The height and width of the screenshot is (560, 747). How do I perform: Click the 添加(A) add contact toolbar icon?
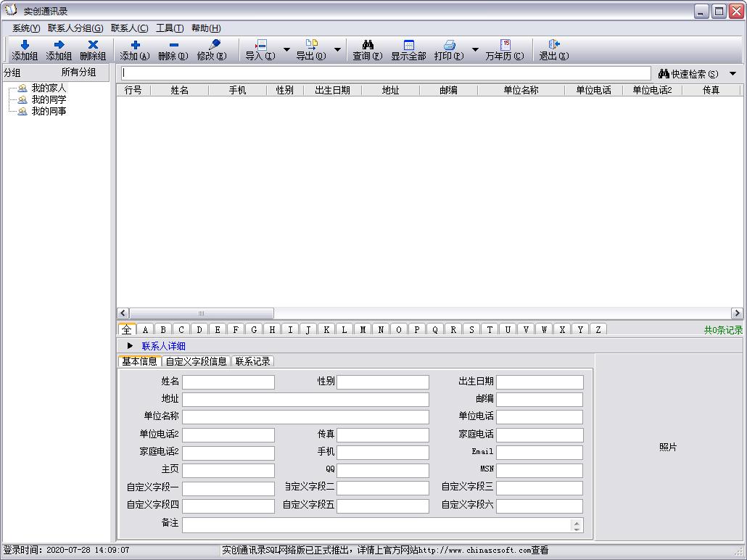(x=135, y=46)
